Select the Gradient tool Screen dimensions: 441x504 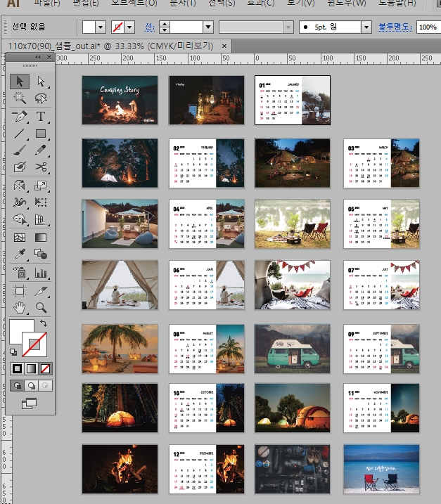(x=41, y=238)
